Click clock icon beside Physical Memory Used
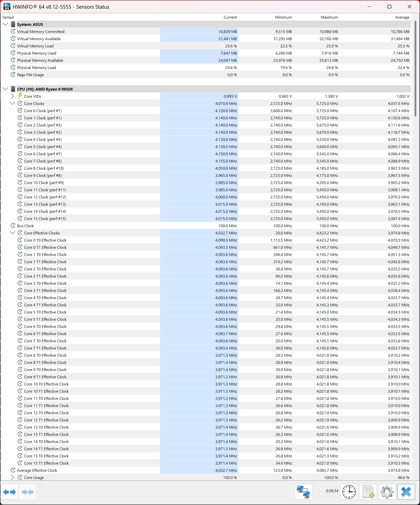The width and height of the screenshot is (420, 505). [x=13, y=53]
